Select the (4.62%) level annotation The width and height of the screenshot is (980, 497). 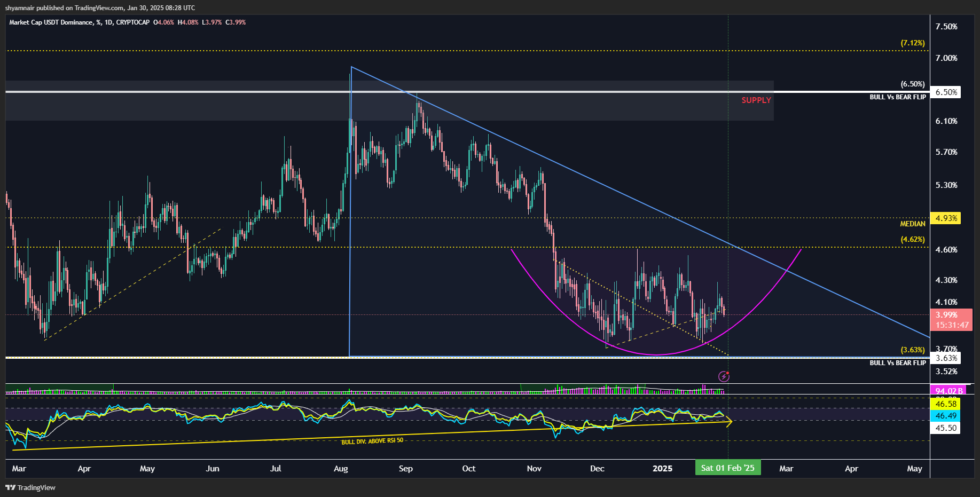coord(913,239)
